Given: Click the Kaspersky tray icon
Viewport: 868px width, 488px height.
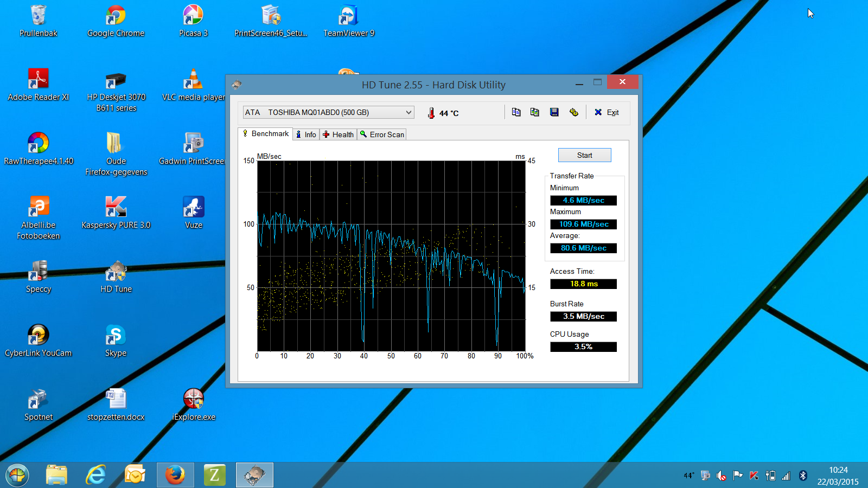Looking at the screenshot, I should (x=754, y=476).
